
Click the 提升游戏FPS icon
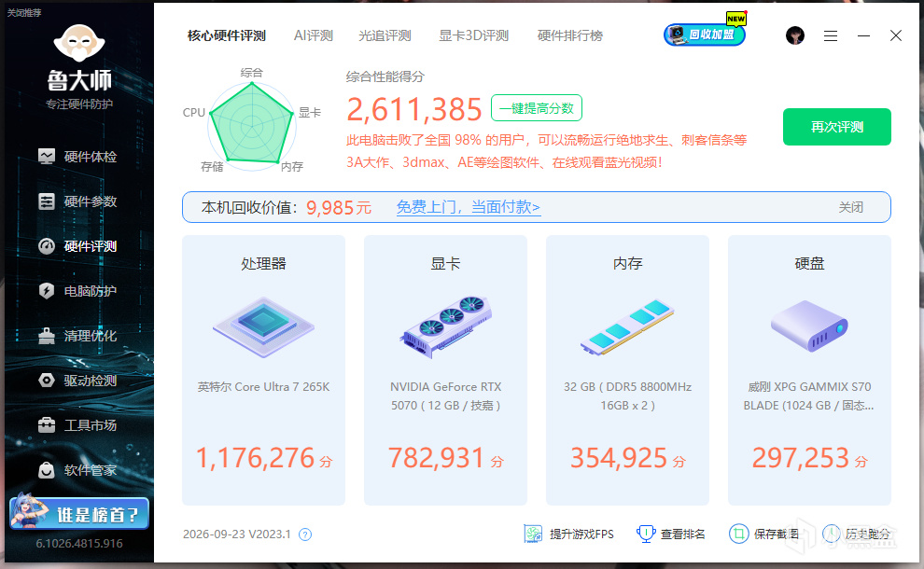click(x=533, y=534)
